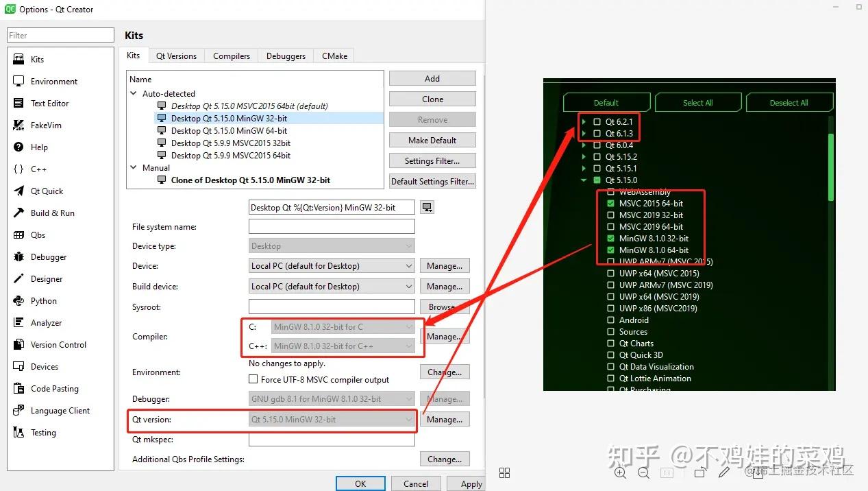Select the Python settings icon
868x491 pixels.
tap(17, 300)
